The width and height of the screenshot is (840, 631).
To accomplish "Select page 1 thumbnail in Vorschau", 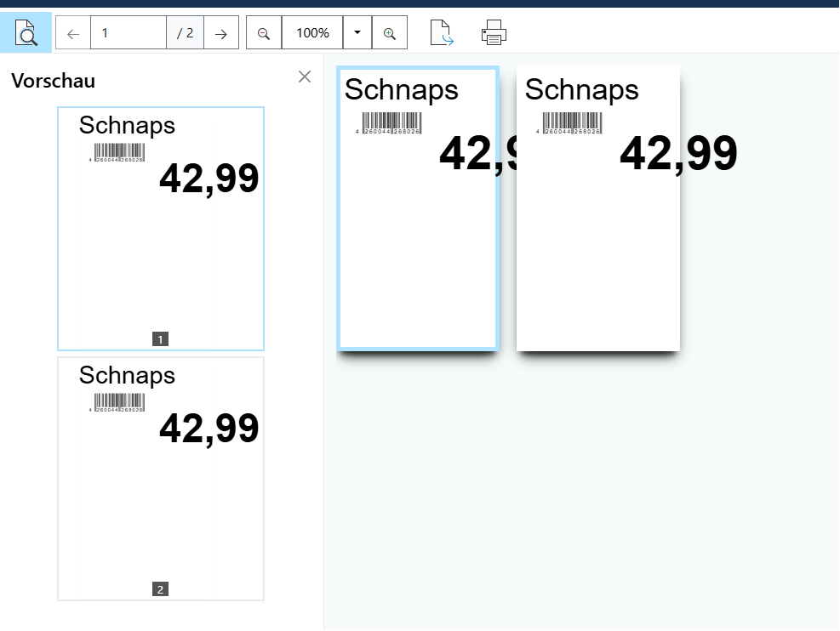I will [x=161, y=229].
